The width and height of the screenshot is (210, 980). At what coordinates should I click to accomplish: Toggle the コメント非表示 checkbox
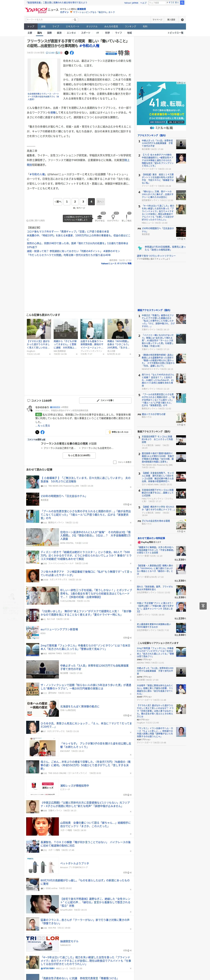click(x=115, y=462)
